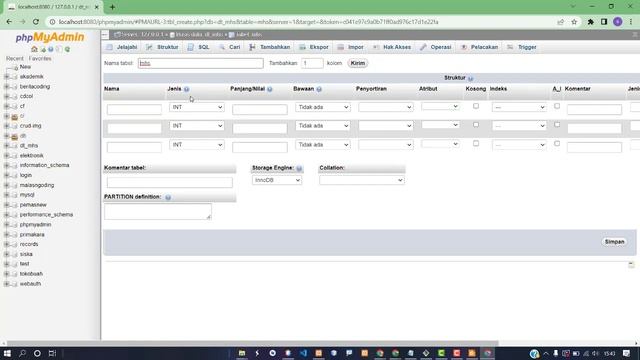Open Jenis INT dropdown in second row
This screenshot has width=640, height=360.
(x=197, y=126)
